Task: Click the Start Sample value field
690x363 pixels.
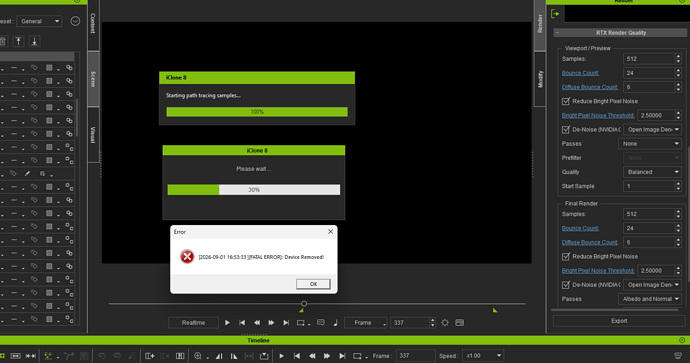Action: pyautogui.click(x=650, y=186)
